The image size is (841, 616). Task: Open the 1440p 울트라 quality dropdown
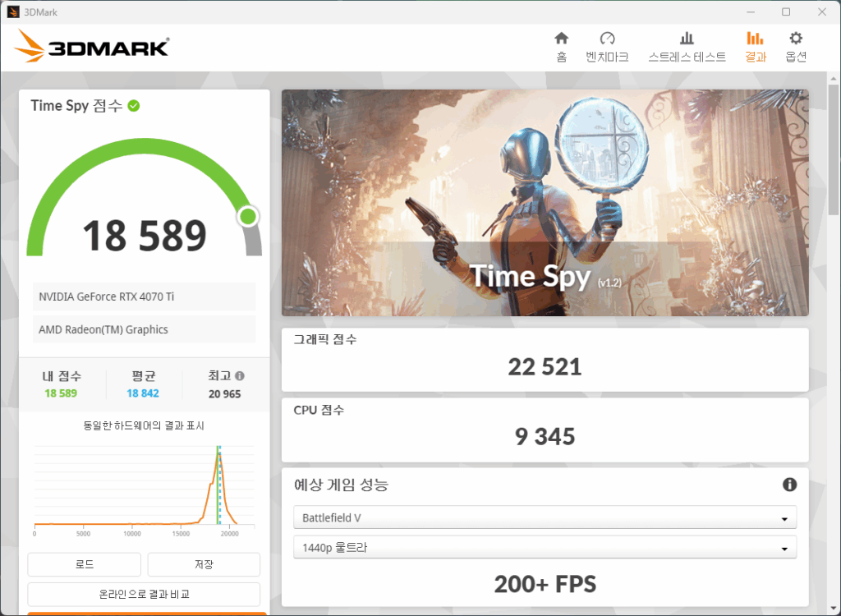point(545,547)
